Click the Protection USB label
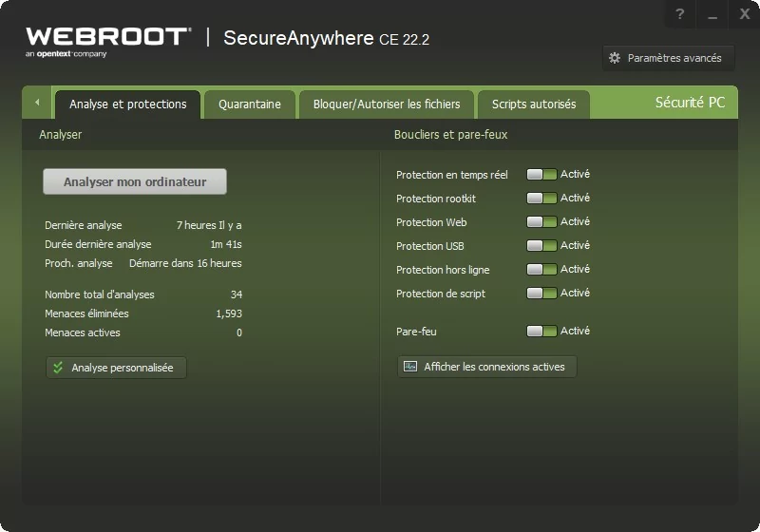The image size is (760, 532). [430, 246]
